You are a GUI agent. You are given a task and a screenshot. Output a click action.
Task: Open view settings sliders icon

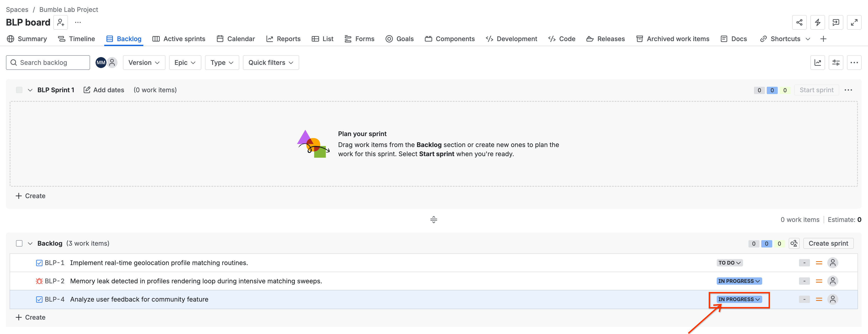point(836,63)
